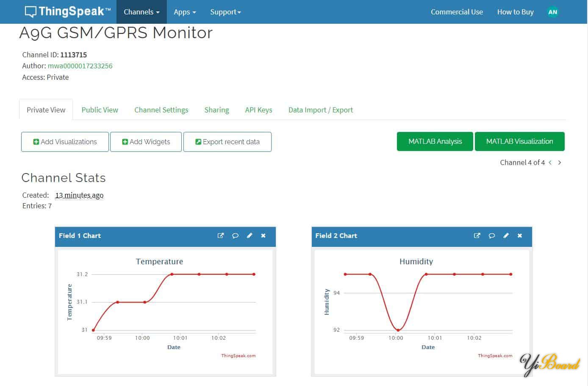The width and height of the screenshot is (588, 386).
Task: Open Field 2 Chart in new window
Action: pos(477,236)
